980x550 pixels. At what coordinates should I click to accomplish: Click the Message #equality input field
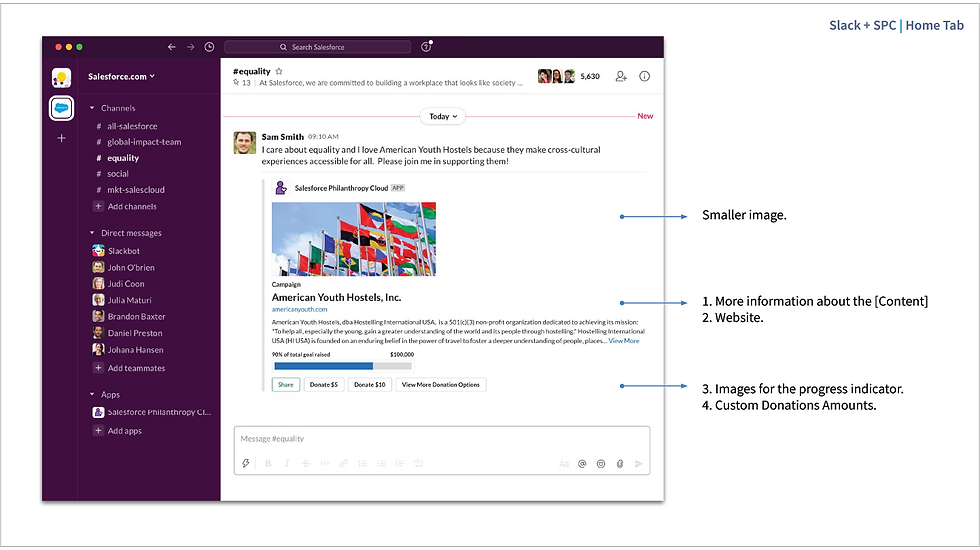tap(442, 439)
